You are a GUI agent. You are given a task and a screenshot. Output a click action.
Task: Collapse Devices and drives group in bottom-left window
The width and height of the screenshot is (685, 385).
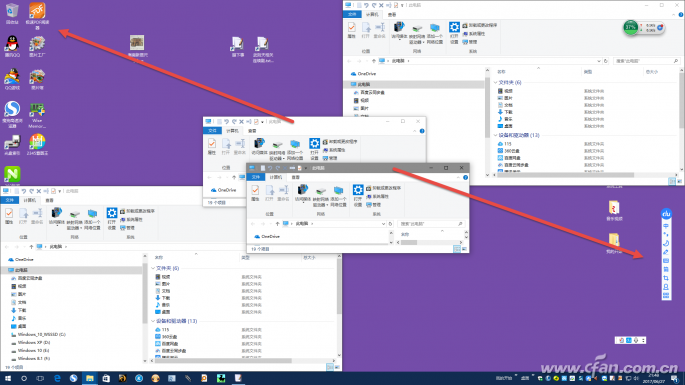[153, 321]
